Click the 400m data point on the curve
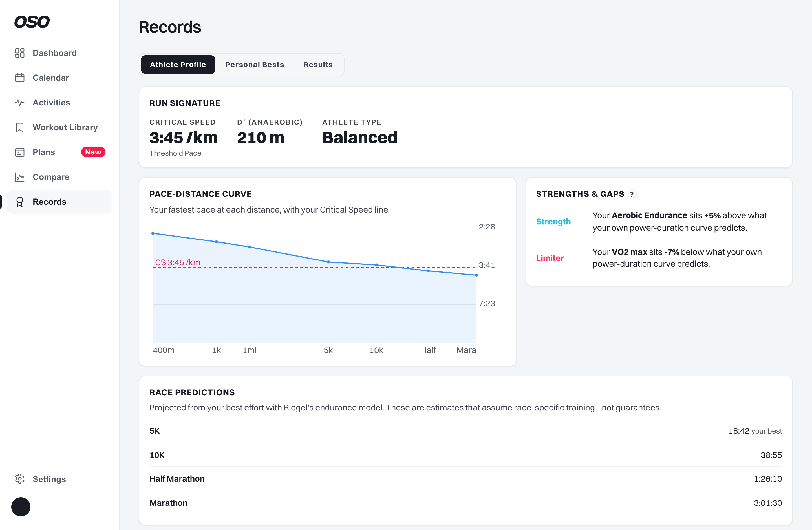Image resolution: width=812 pixels, height=530 pixels. [153, 233]
